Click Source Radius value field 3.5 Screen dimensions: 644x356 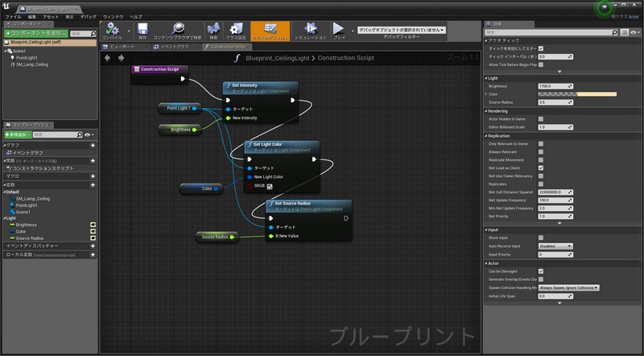pos(555,102)
